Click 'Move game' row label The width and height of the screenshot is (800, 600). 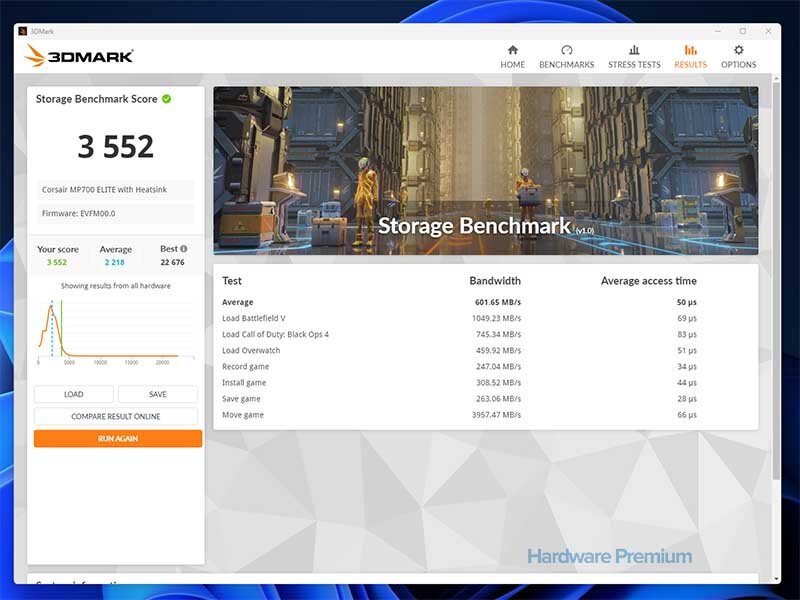[243, 415]
